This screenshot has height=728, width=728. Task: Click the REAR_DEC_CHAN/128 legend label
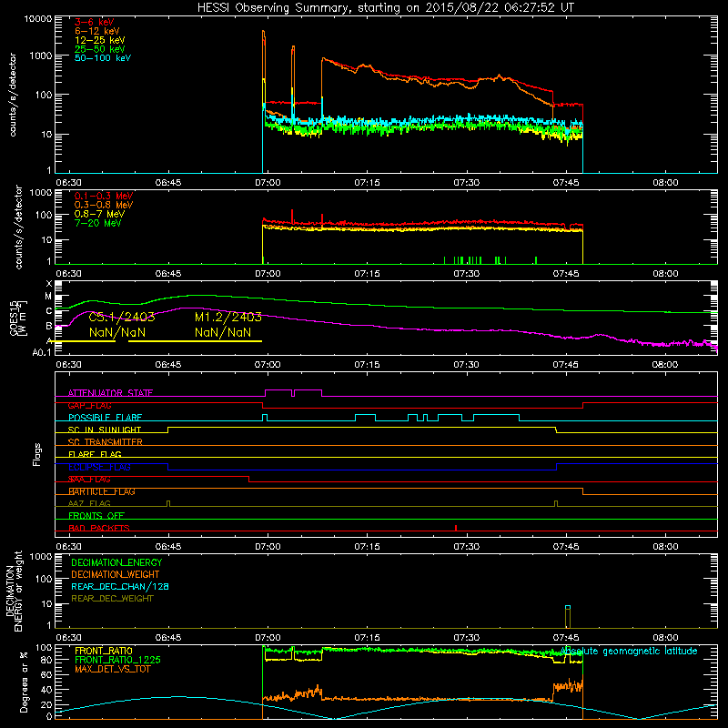click(120, 586)
